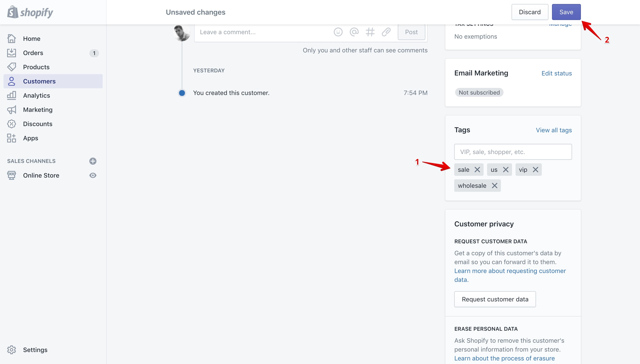Open Learn about the process of erasure
The width and height of the screenshot is (640, 364).
tap(504, 358)
